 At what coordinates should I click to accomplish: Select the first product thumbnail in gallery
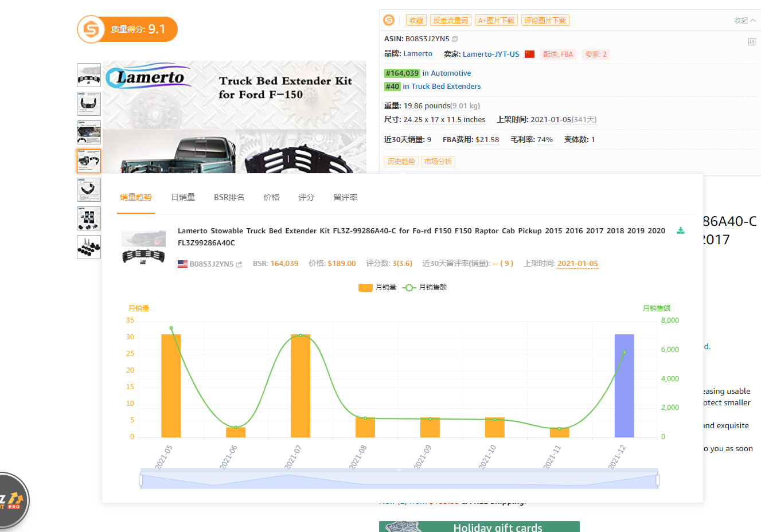(89, 75)
